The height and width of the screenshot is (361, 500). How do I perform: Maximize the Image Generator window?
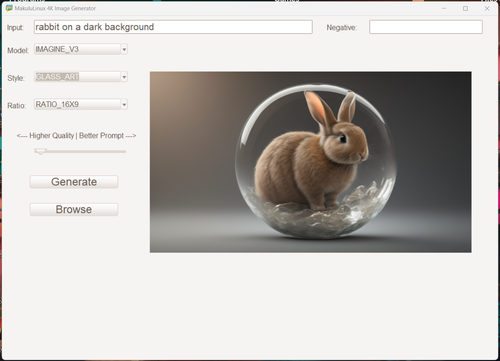click(x=465, y=8)
